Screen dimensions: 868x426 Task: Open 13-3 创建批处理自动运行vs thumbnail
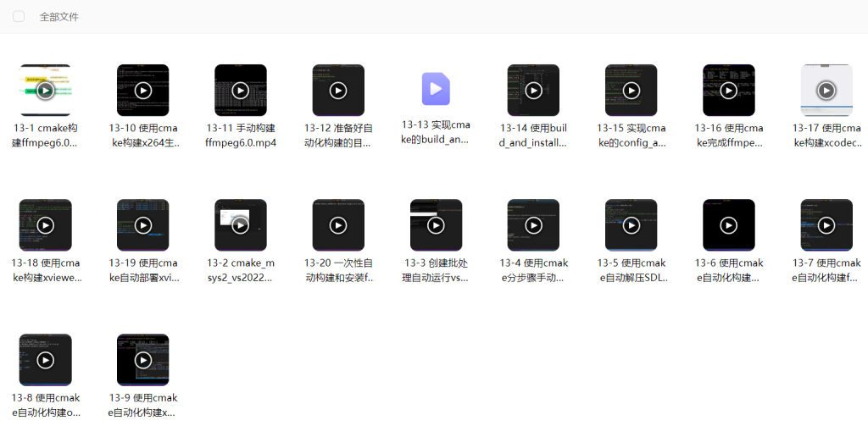(436, 225)
